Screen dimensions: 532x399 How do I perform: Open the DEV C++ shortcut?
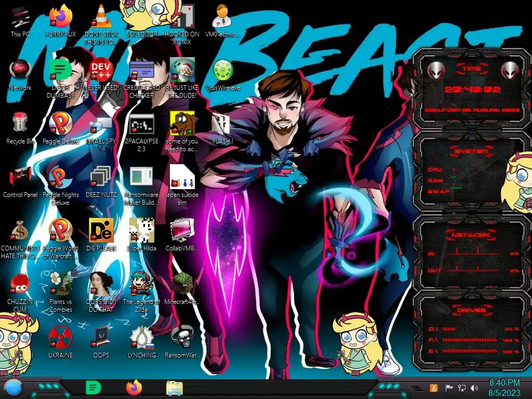tap(101, 75)
